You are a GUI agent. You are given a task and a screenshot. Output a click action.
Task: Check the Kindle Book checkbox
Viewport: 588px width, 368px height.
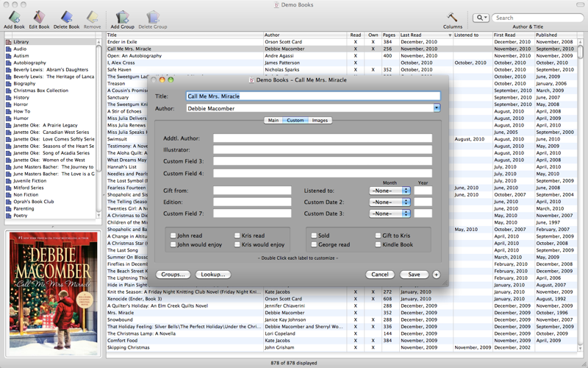coord(378,244)
